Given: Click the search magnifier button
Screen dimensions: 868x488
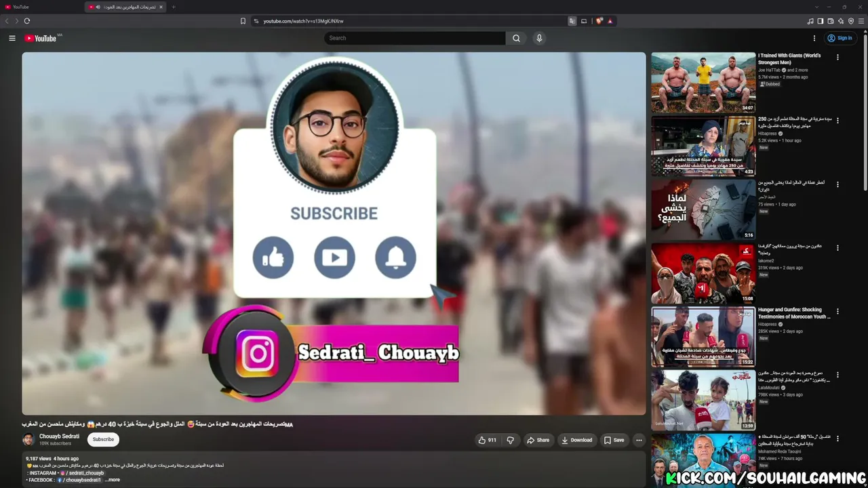Looking at the screenshot, I should [x=516, y=38].
